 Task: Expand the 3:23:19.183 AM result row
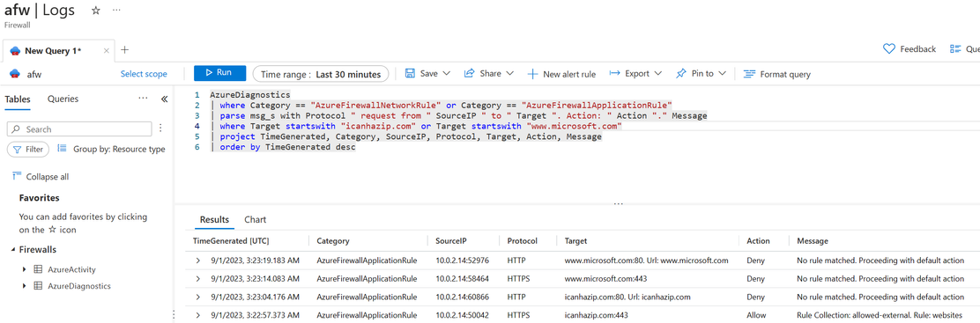click(197, 261)
